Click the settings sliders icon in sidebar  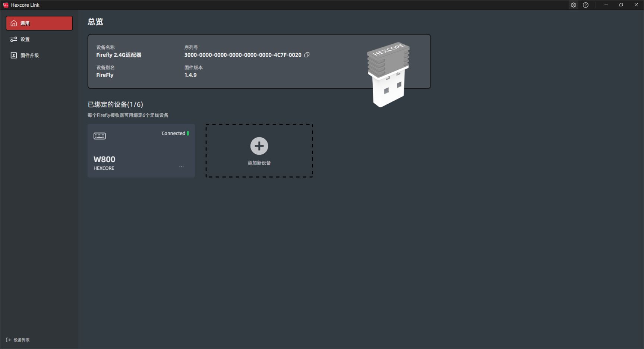(14, 39)
